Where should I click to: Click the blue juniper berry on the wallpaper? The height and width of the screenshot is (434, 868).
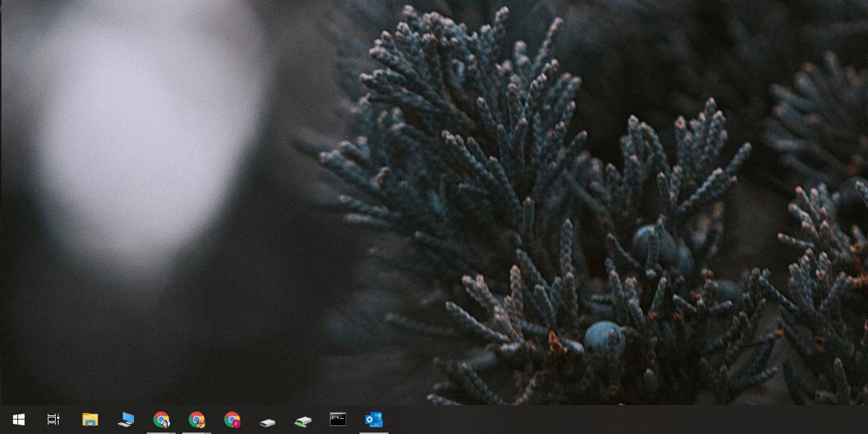tap(604, 337)
